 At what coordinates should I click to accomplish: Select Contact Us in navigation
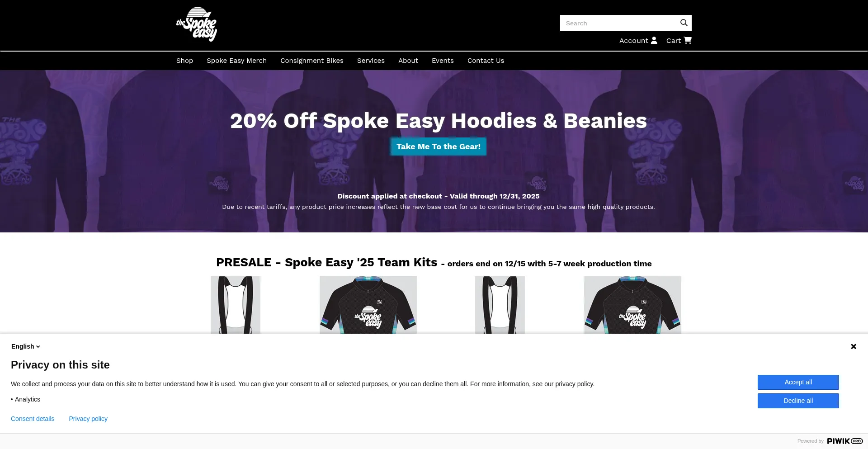coord(486,61)
